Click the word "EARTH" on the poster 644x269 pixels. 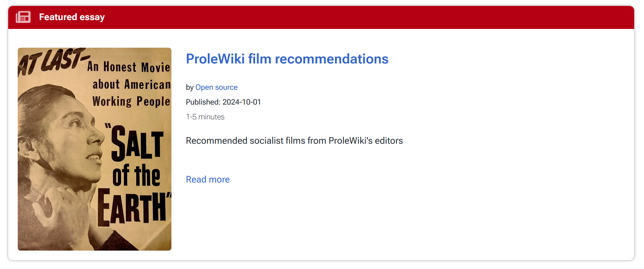pos(133,208)
